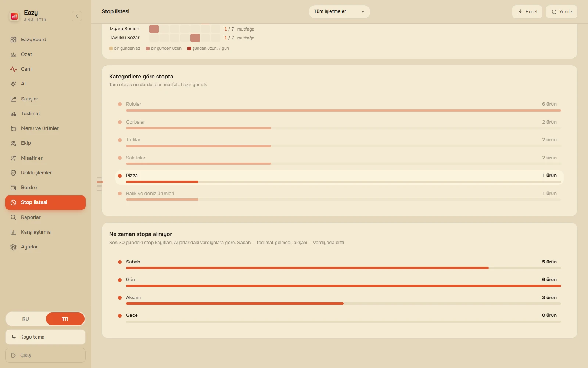Select Stop listesi menu item
588x368 pixels.
tap(45, 202)
